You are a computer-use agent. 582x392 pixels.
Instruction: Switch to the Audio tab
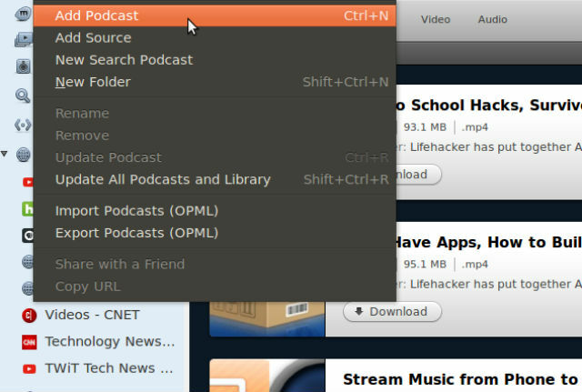tap(492, 19)
